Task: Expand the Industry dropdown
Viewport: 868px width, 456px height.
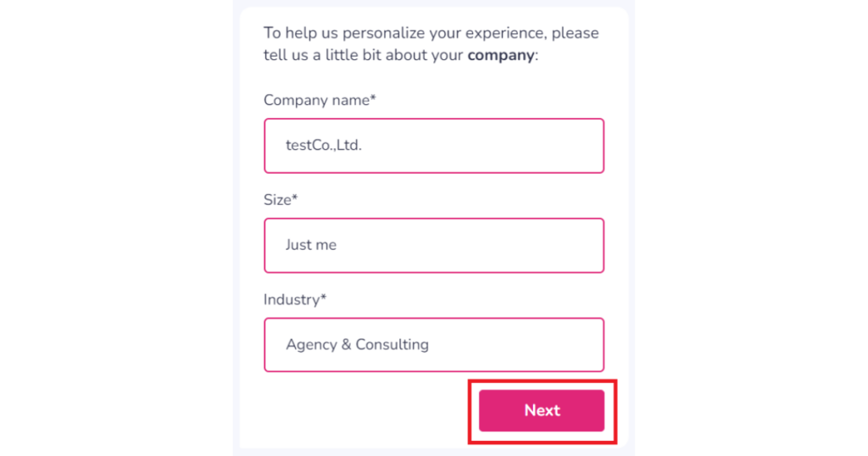Action: 433,345
